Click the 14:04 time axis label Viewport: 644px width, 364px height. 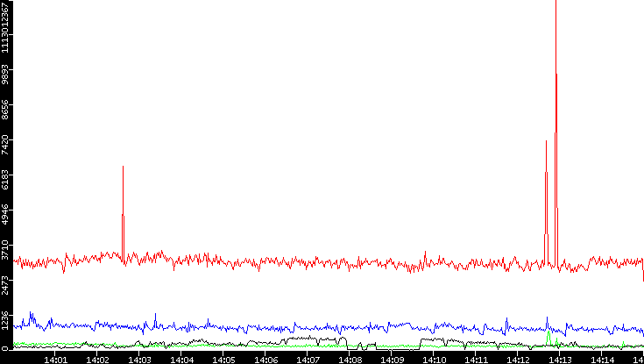tap(181, 360)
